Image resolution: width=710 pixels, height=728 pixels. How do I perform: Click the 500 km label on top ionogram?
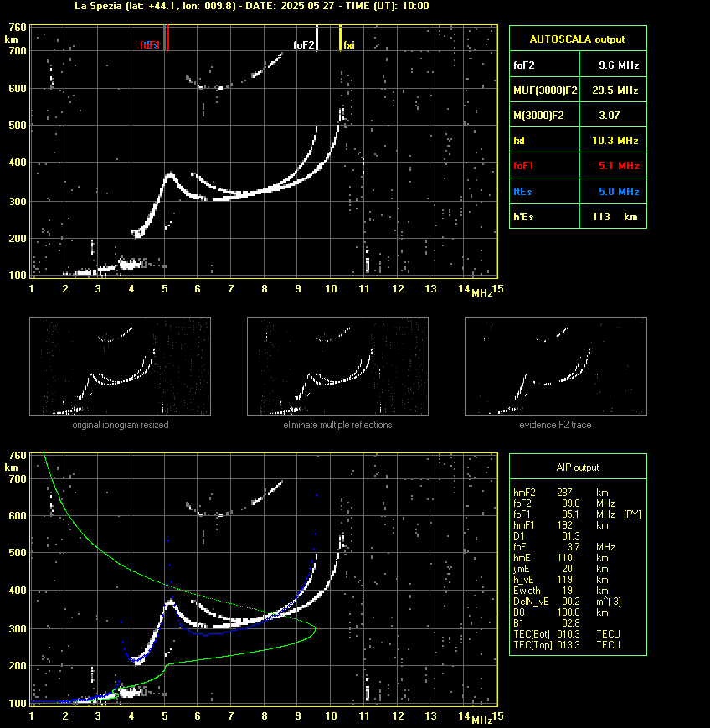click(18, 126)
